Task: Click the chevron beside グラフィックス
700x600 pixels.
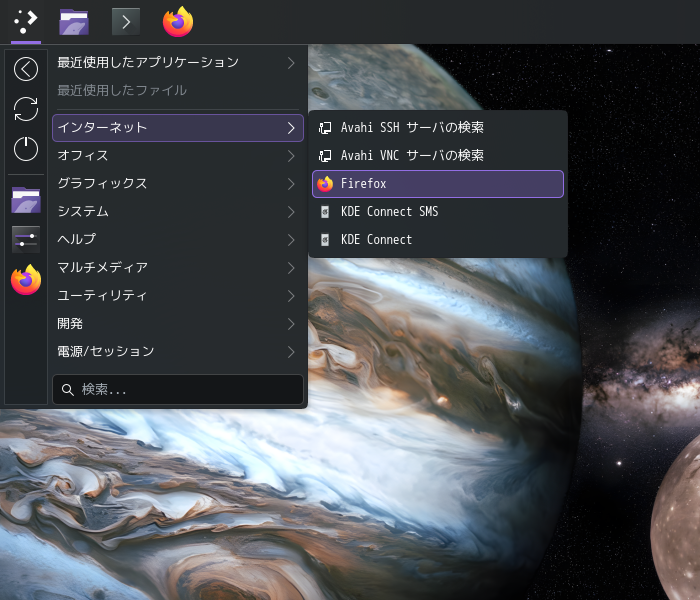Action: (x=291, y=184)
